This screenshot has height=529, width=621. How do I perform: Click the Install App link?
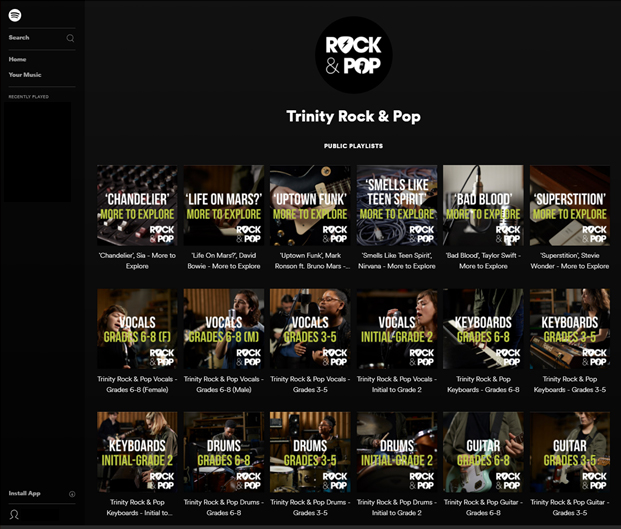coord(25,493)
